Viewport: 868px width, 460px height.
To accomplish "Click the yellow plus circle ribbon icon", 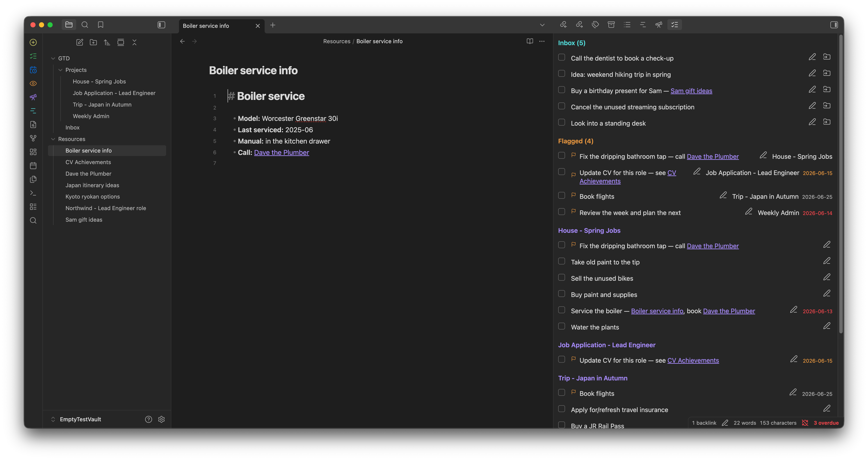I will tap(33, 42).
